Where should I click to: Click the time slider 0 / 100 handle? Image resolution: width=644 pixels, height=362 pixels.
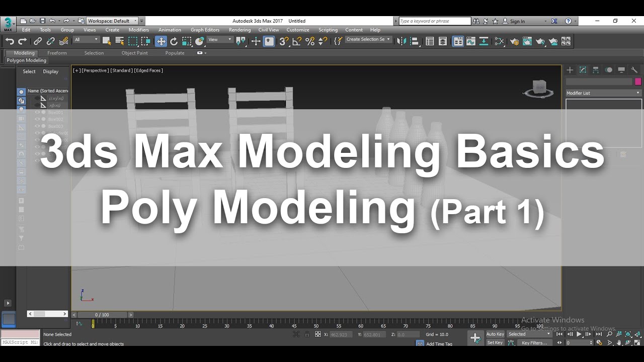pos(102,315)
